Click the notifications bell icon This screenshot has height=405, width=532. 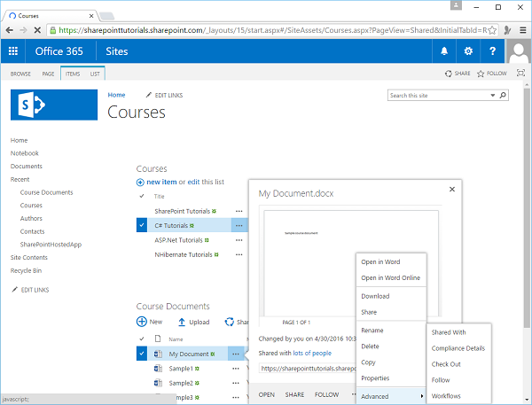(444, 51)
